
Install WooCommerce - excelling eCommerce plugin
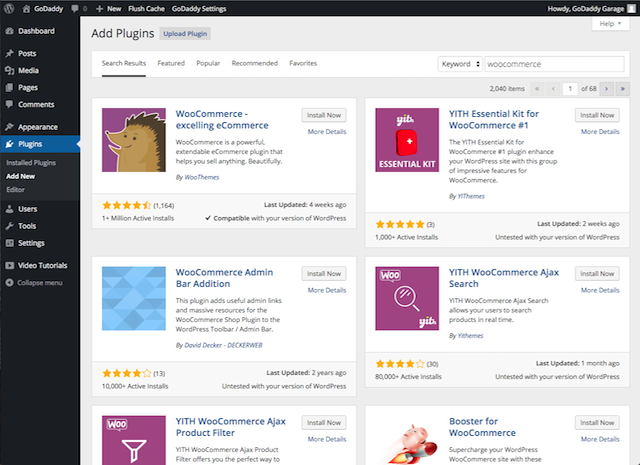coord(324,115)
